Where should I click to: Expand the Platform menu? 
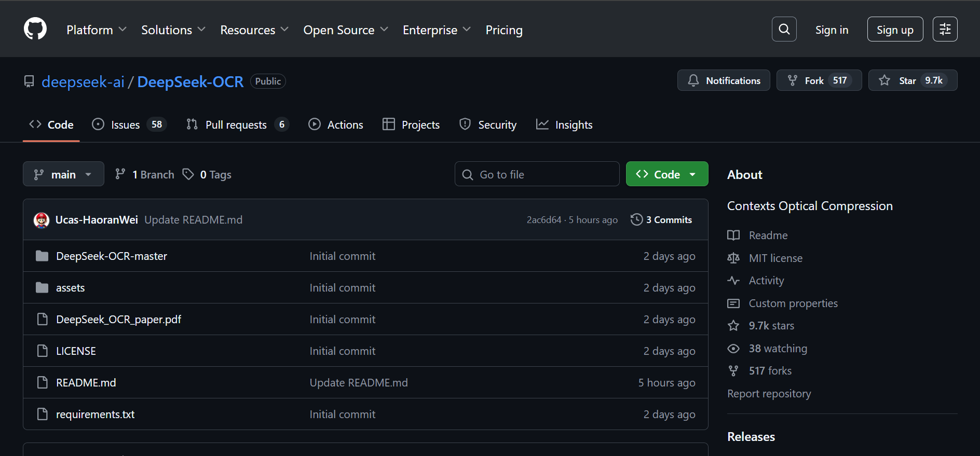point(97,30)
